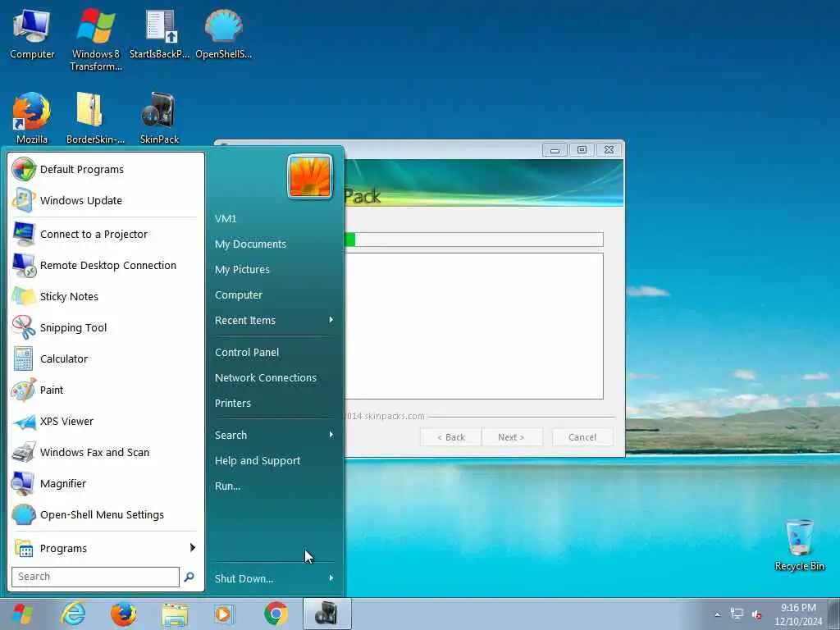Image resolution: width=840 pixels, height=630 pixels.
Task: Open BorderSkin zip folder icon
Action: point(95,118)
